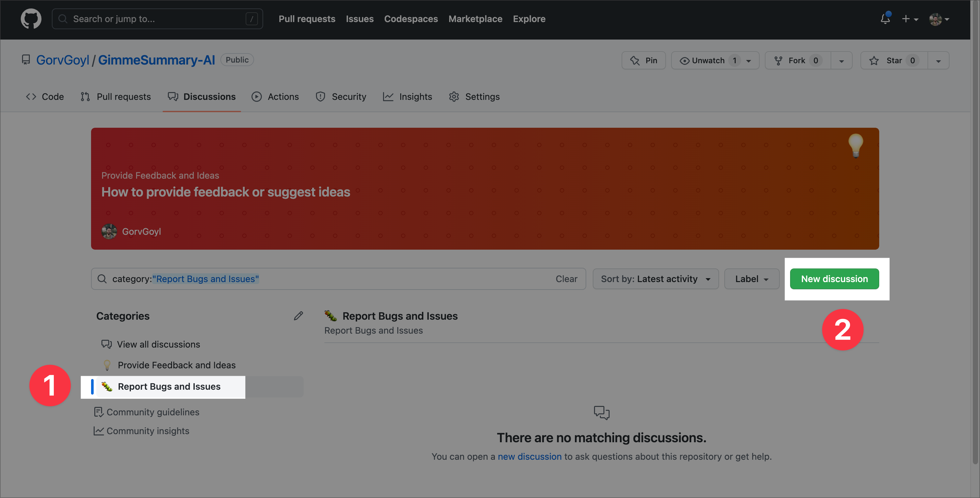Focus the Search or jump to field
980x498 pixels.
157,19
